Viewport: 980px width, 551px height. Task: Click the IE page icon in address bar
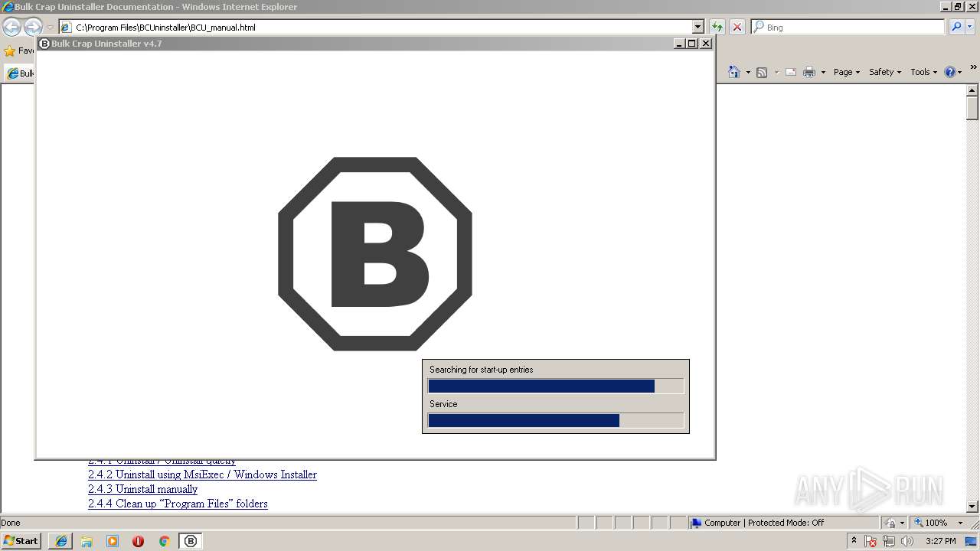coord(66,27)
